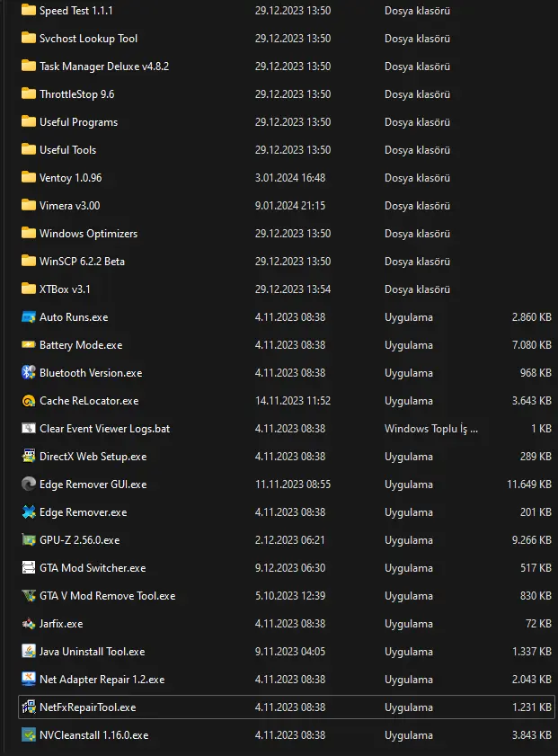Click the Vimera v3.00 folder icon
558x756 pixels.
[29, 205]
